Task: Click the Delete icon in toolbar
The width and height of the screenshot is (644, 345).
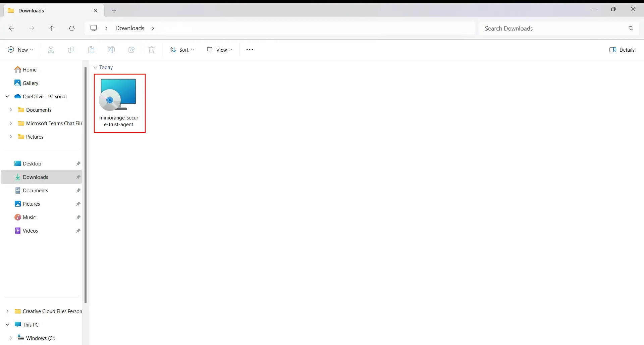Action: (x=151, y=50)
